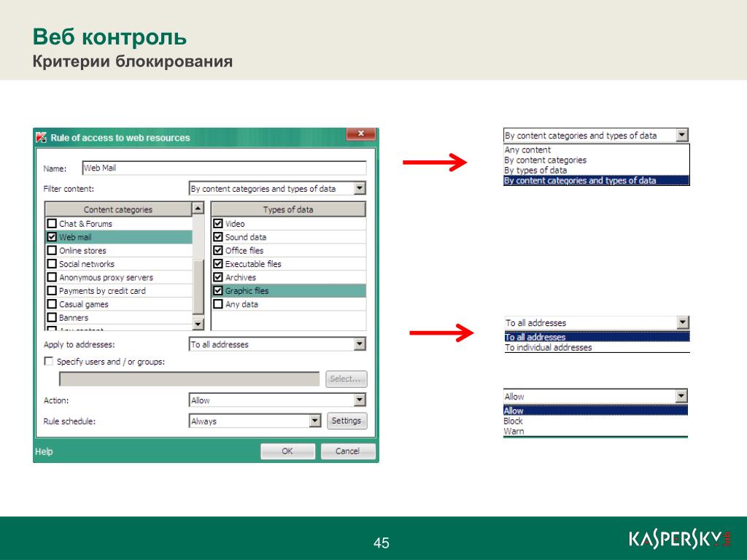This screenshot has height=560, width=747.
Task: Click the Select... button
Action: click(x=347, y=379)
